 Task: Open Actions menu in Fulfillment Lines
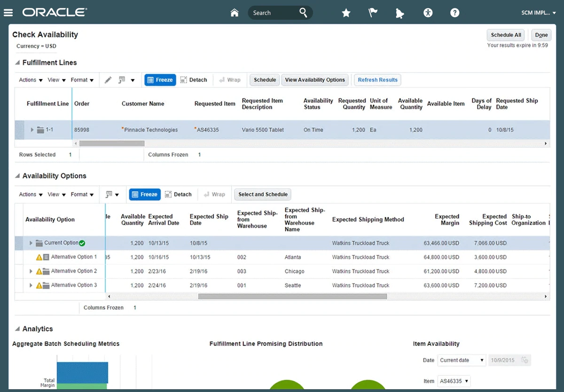(31, 80)
